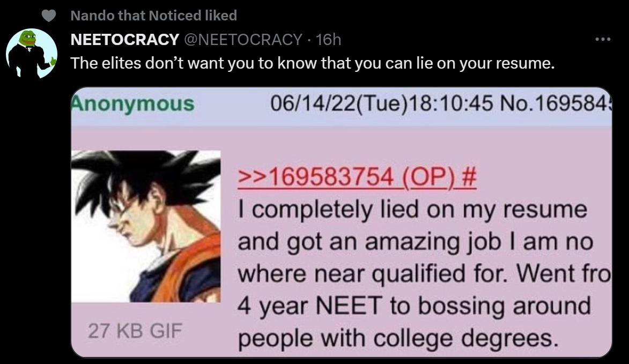Click the gray heart liked icon

49,16
